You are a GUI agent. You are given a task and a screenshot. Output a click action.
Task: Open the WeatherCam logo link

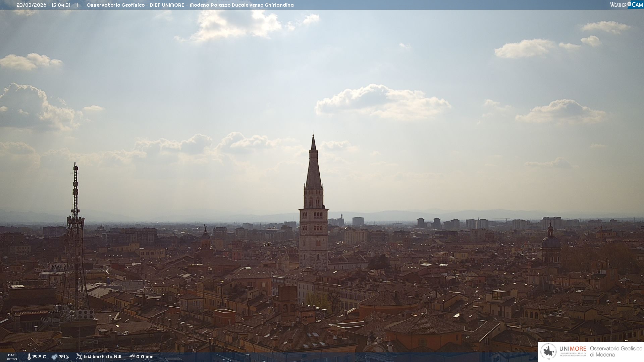coord(626,5)
